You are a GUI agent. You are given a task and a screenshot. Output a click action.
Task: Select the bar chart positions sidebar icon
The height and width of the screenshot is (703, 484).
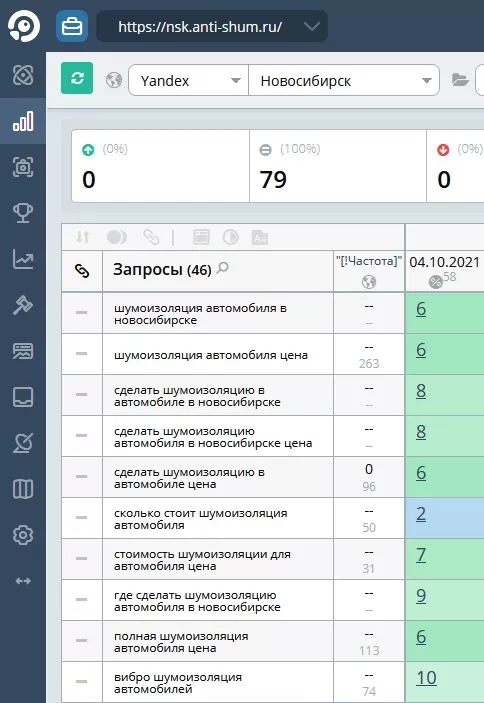(23, 121)
